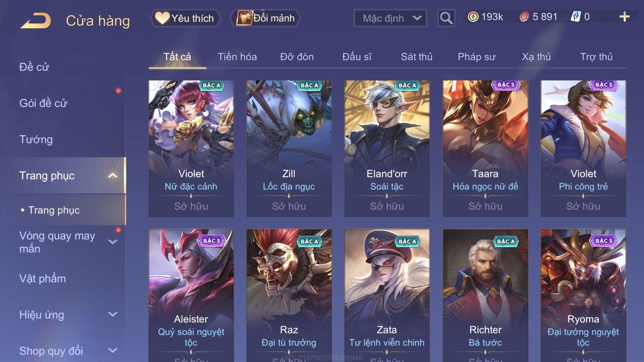
Task: Select the Tiến hóa tab
Action: coord(237,57)
